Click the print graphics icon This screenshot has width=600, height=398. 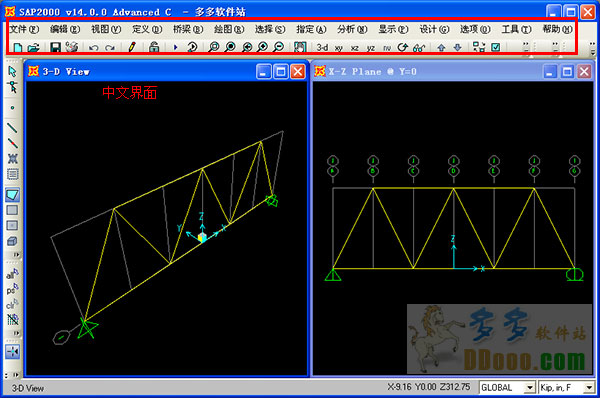tap(72, 47)
